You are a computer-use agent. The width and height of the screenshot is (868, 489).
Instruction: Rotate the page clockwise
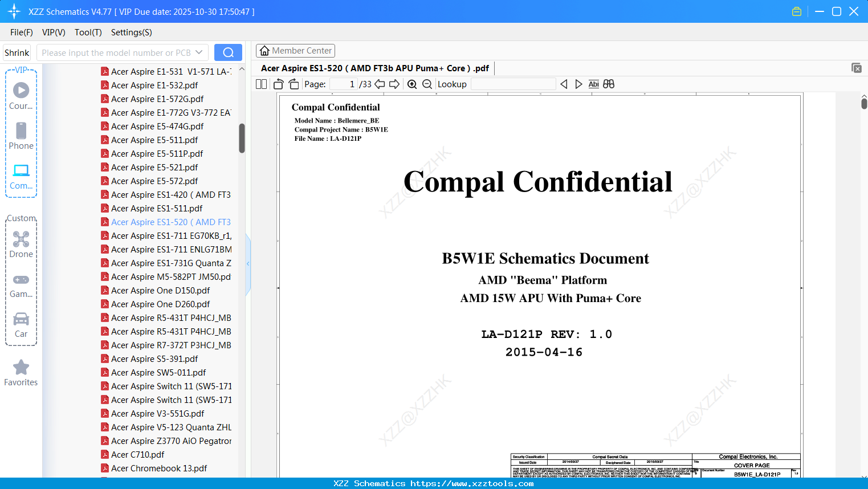coord(294,84)
